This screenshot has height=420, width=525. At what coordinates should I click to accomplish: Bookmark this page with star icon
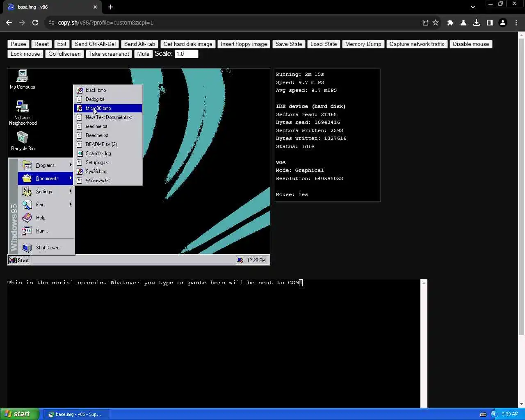point(436,23)
